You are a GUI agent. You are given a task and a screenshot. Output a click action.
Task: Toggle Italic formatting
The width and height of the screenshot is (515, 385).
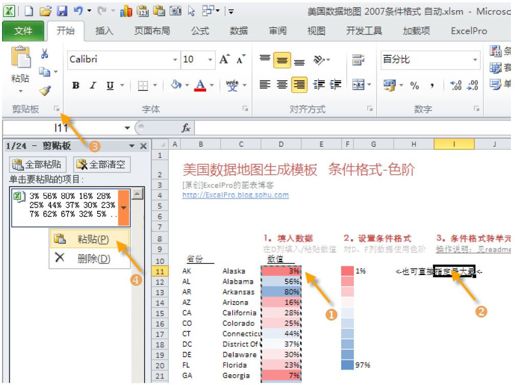tap(93, 86)
